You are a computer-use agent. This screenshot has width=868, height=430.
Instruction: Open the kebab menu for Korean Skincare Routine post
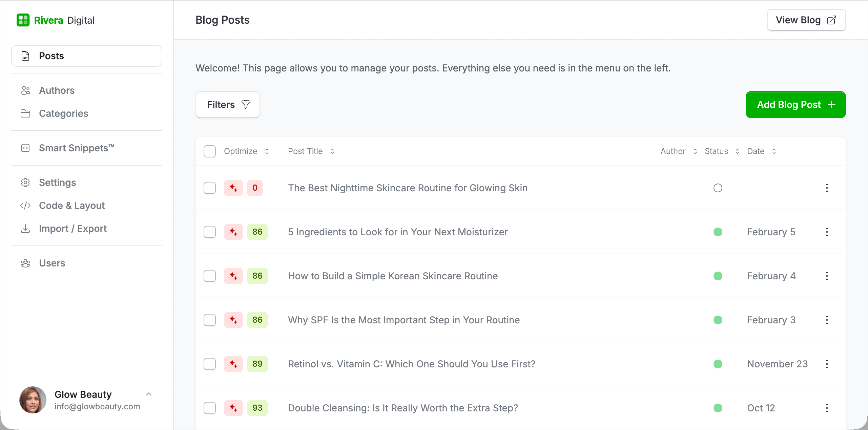827,276
